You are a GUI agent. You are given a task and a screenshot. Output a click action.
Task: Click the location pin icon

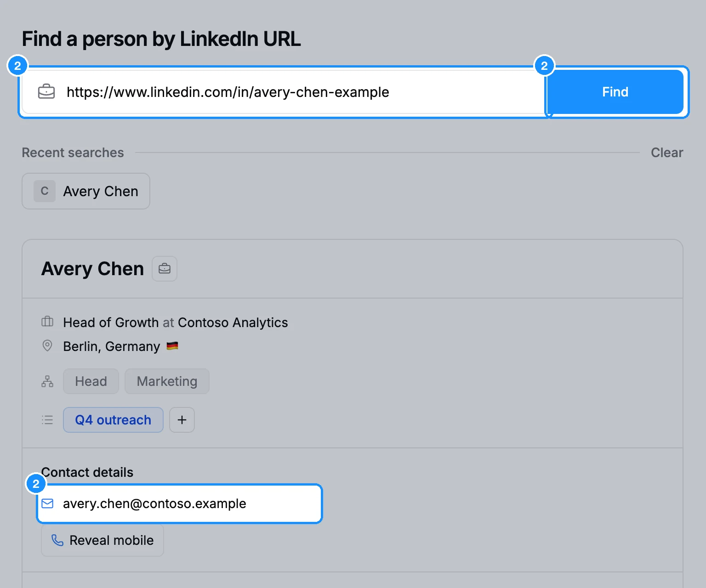[x=47, y=345]
